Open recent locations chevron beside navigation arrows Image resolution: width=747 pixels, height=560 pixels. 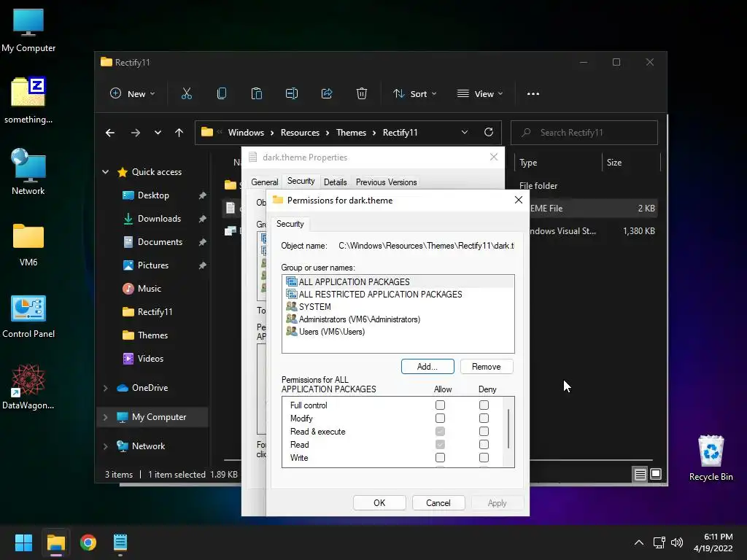[x=158, y=133]
